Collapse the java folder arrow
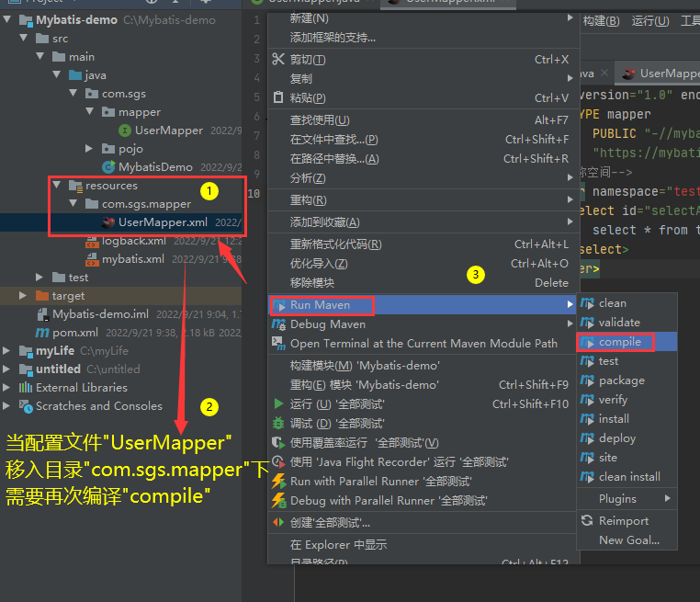Image resolution: width=700 pixels, height=602 pixels. pos(57,74)
